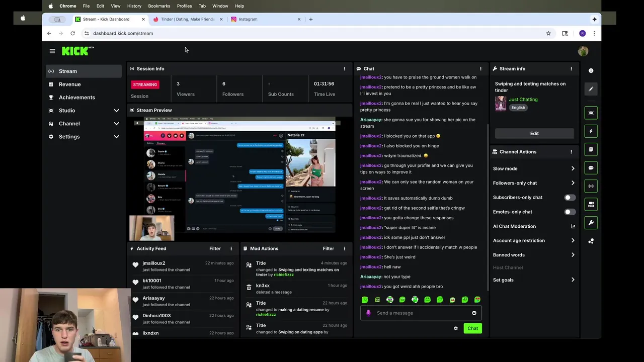Image resolution: width=644 pixels, height=362 pixels.
Task: Click the chat bubble icon in right toolbar
Action: (591, 168)
